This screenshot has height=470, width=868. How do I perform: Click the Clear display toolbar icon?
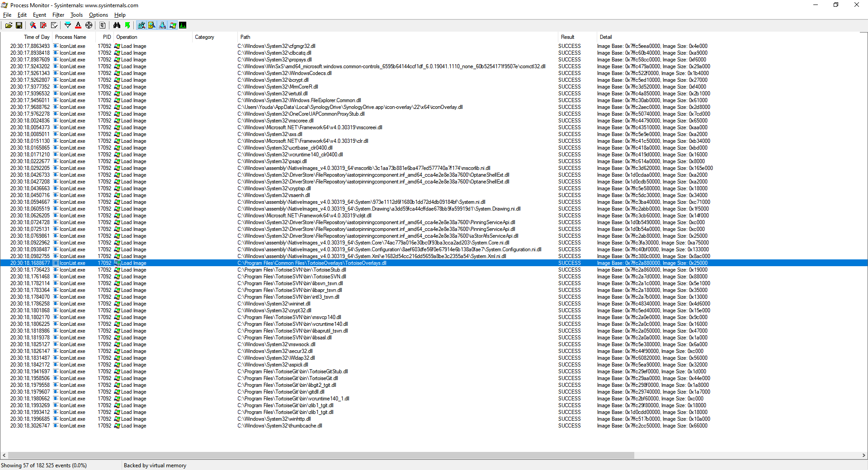tap(54, 25)
